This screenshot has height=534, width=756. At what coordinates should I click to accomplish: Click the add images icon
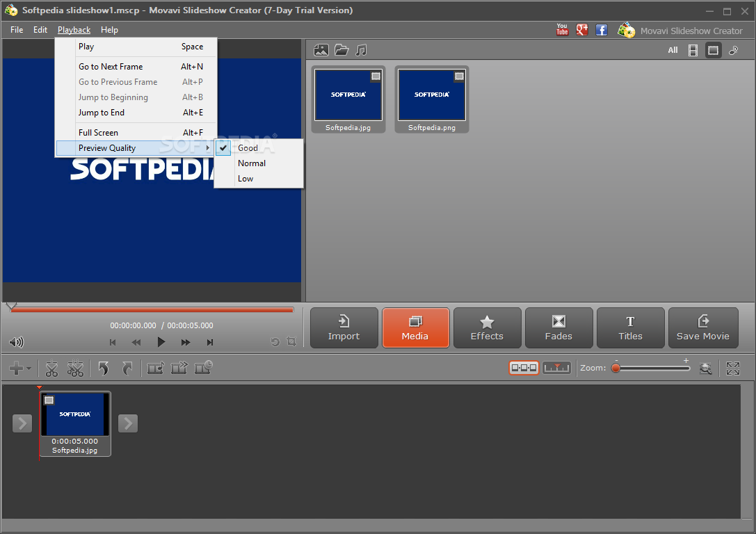coord(321,50)
